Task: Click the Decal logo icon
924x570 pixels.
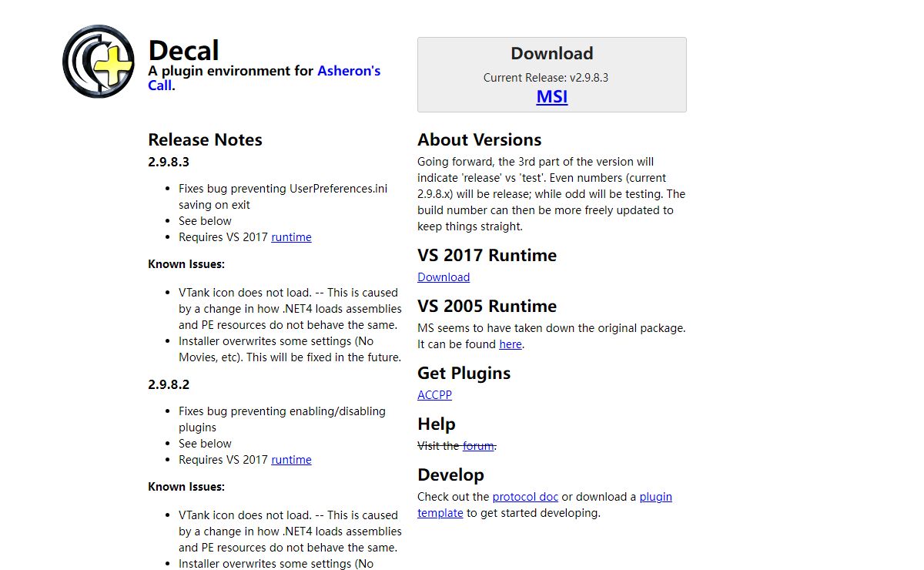Action: click(x=99, y=62)
